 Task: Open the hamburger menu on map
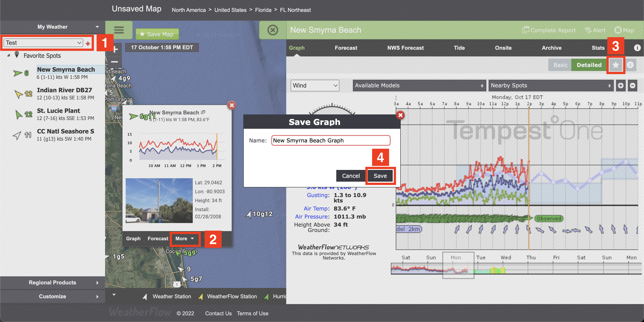click(119, 30)
